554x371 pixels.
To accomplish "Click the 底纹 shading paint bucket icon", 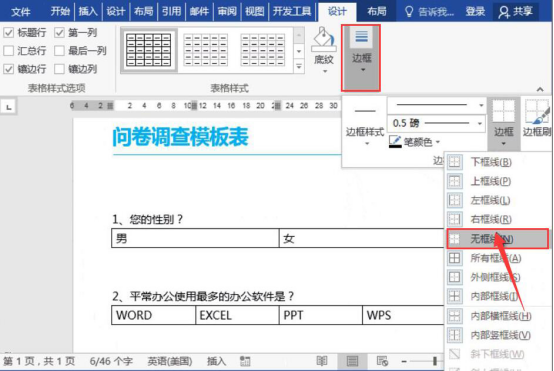I will point(324,39).
